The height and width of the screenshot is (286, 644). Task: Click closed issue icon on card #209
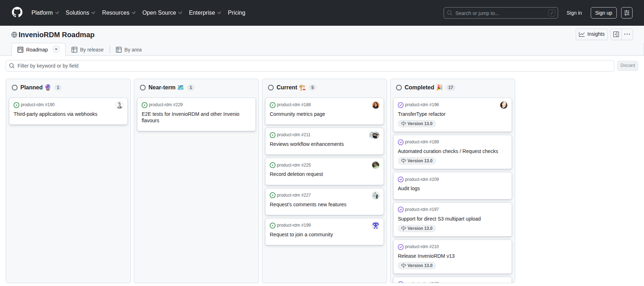pyautogui.click(x=401, y=179)
